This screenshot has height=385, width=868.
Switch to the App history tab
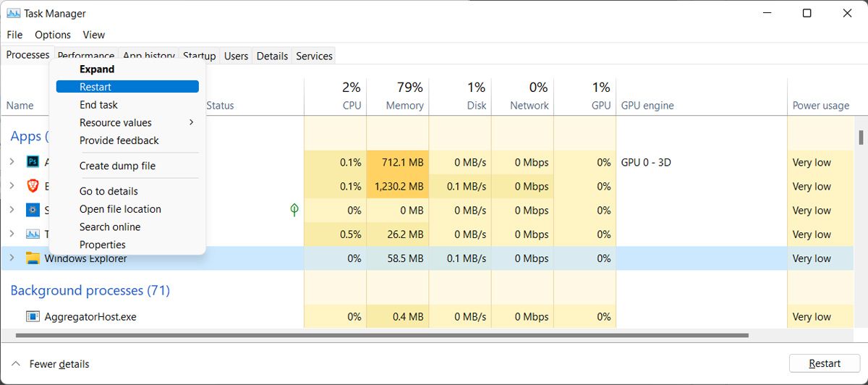click(x=149, y=56)
